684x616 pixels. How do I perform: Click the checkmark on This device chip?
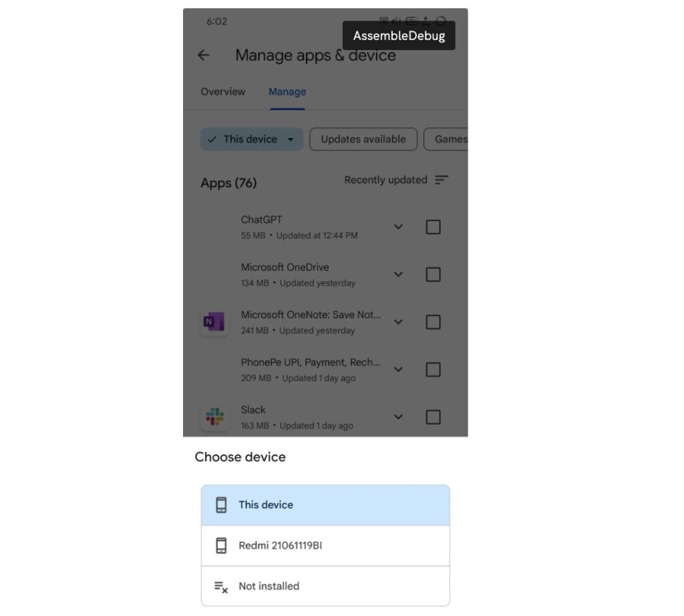point(212,140)
